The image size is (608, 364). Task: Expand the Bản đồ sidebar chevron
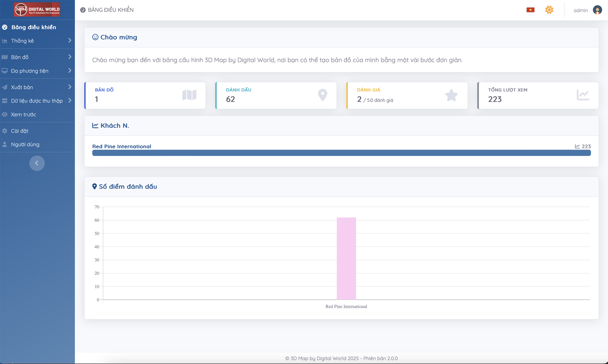[x=70, y=57]
